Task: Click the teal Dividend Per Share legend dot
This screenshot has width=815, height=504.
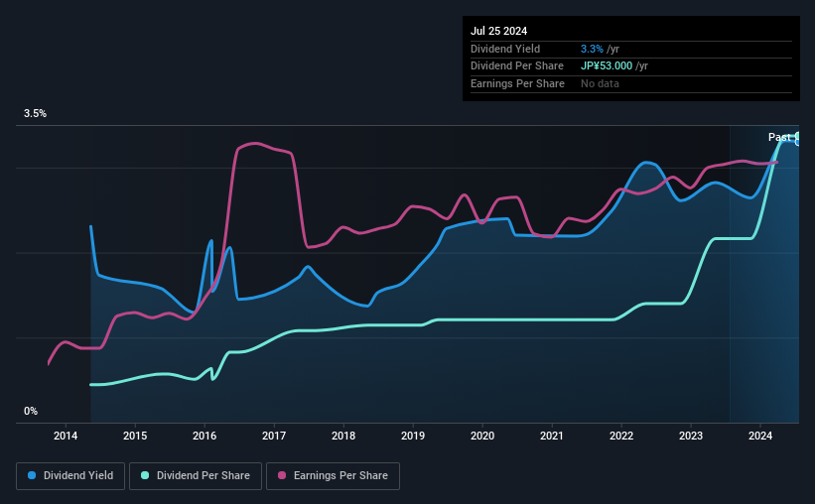Action: coord(145,475)
